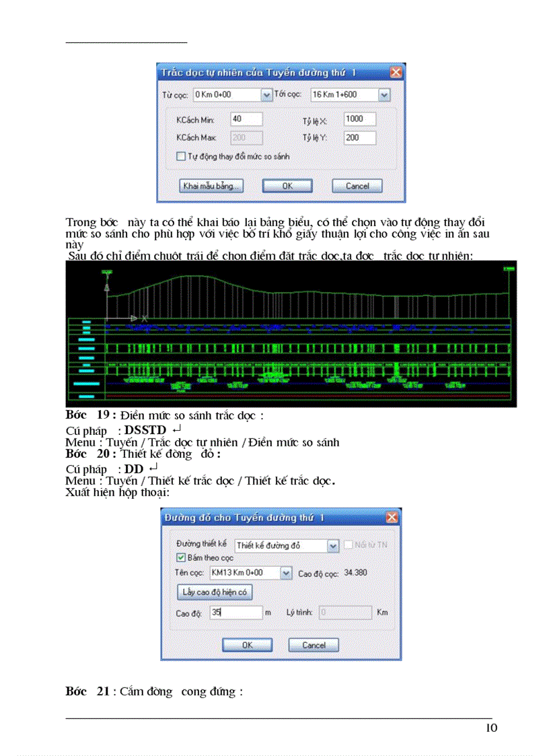
Task: Edit the "Cao độ" elevation field showing 35
Action: pyautogui.click(x=237, y=613)
